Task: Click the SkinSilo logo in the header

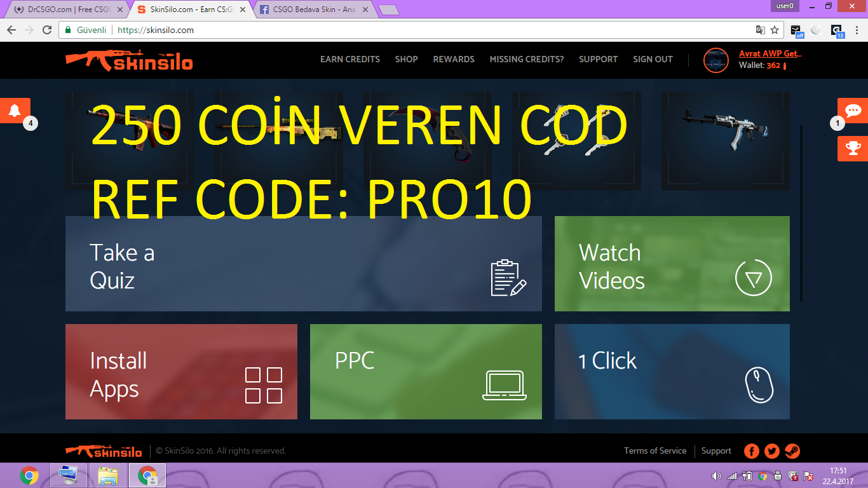Action: pyautogui.click(x=129, y=60)
